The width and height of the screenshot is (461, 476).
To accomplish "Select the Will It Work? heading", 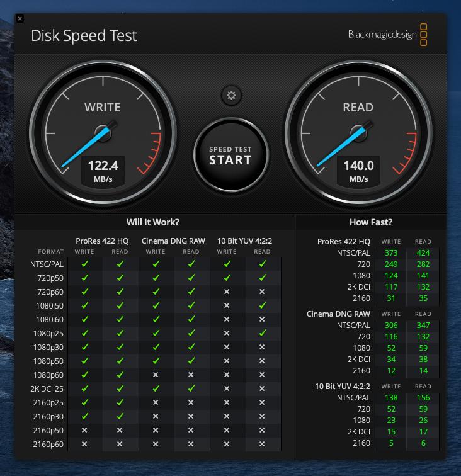I will click(x=153, y=222).
